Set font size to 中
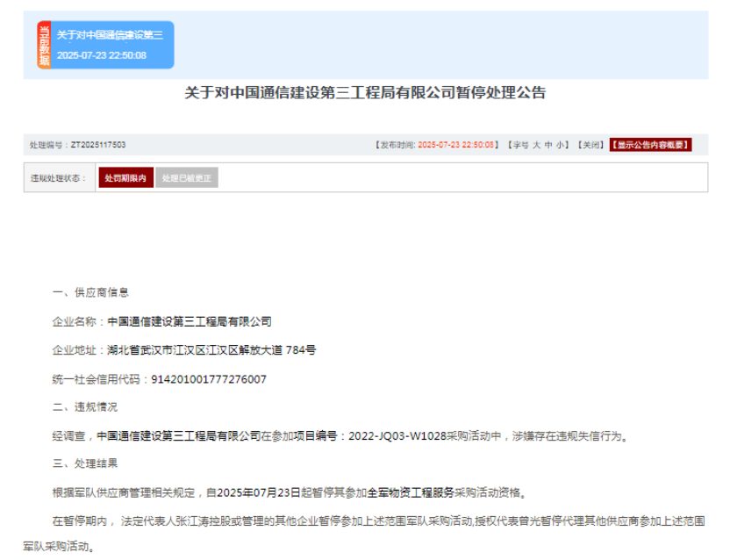Image resolution: width=730 pixels, height=560 pixels. (548, 145)
